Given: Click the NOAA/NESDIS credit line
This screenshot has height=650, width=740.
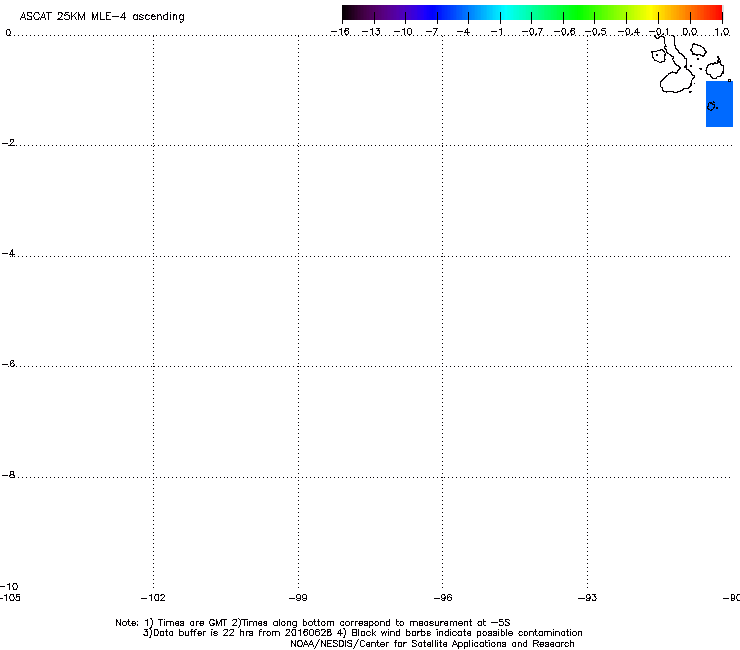Looking at the screenshot, I should coord(432,644).
